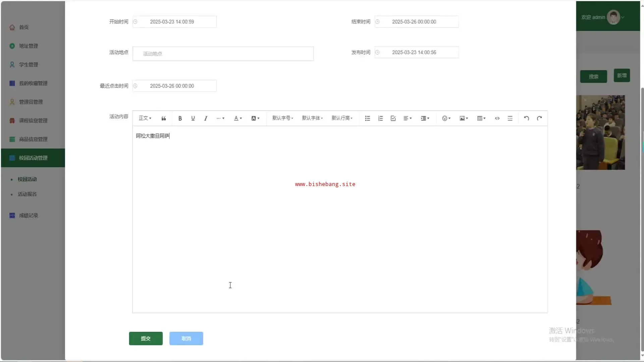Insert numbered list

pos(380,118)
